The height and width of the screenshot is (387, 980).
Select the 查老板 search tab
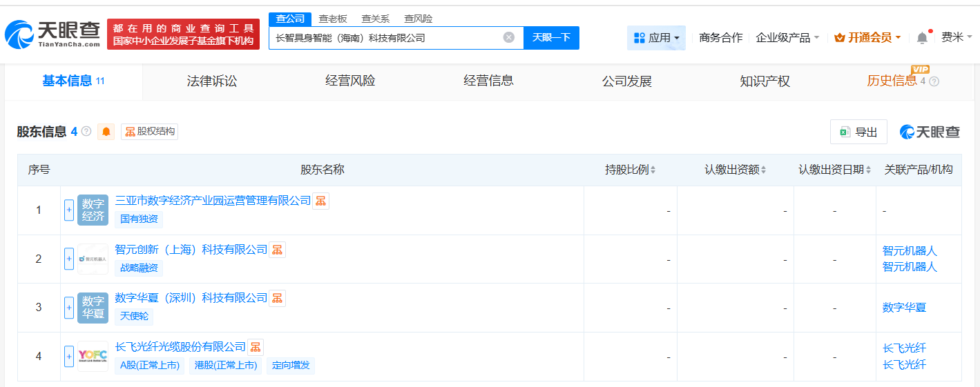click(333, 19)
